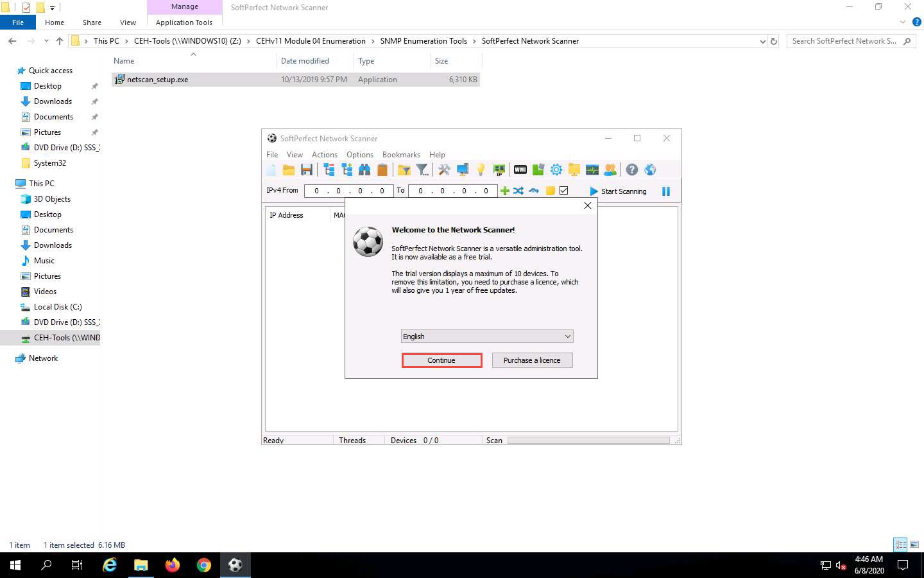Viewport: 924px width, 578px height.
Task: Click the WMI icon in toolbar
Action: coord(520,170)
